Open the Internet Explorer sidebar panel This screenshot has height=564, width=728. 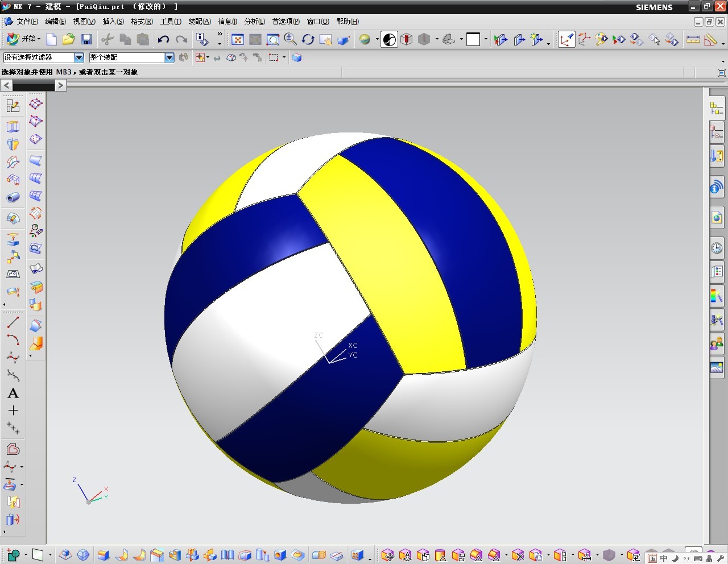point(717,217)
